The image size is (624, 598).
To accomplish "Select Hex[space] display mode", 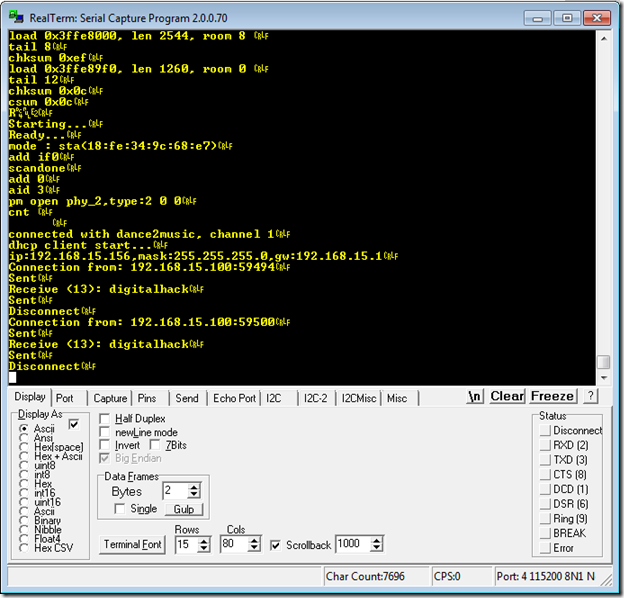I will [24, 447].
